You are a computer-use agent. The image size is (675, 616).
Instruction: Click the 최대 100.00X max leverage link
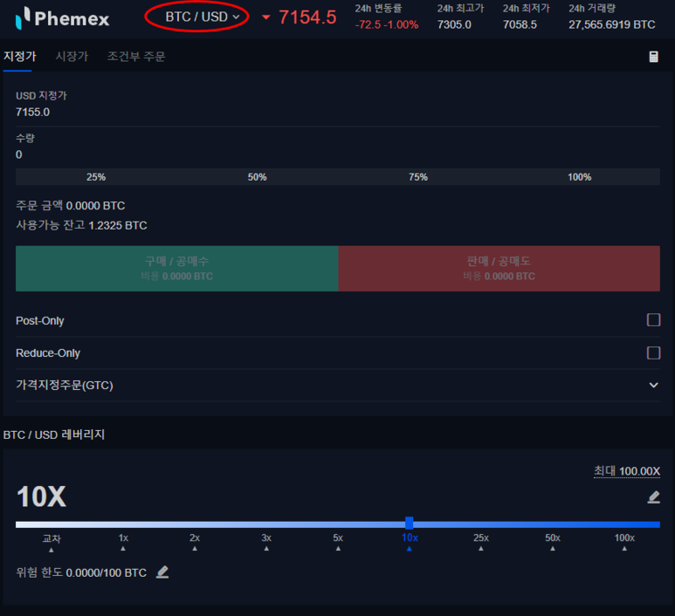coord(627,471)
